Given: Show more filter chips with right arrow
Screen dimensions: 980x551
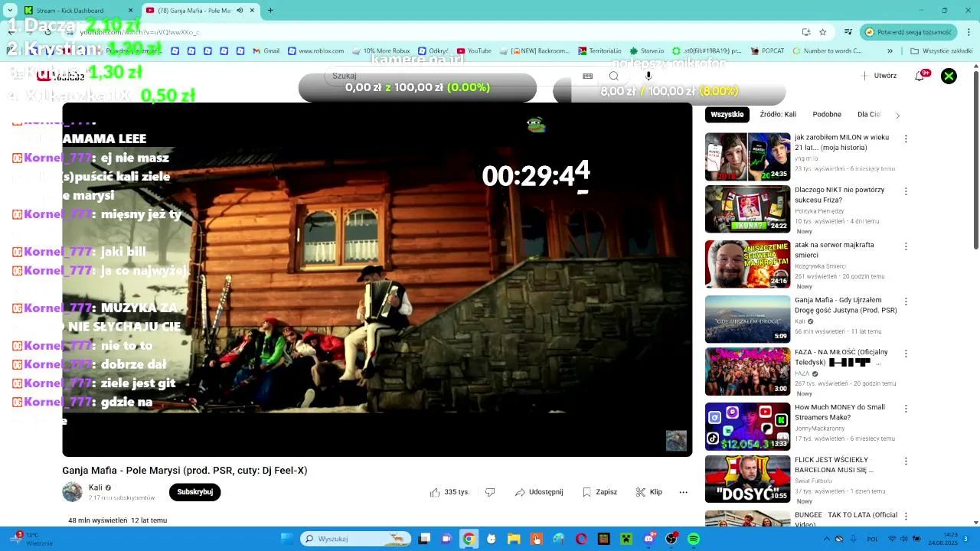Looking at the screenshot, I should click(897, 115).
